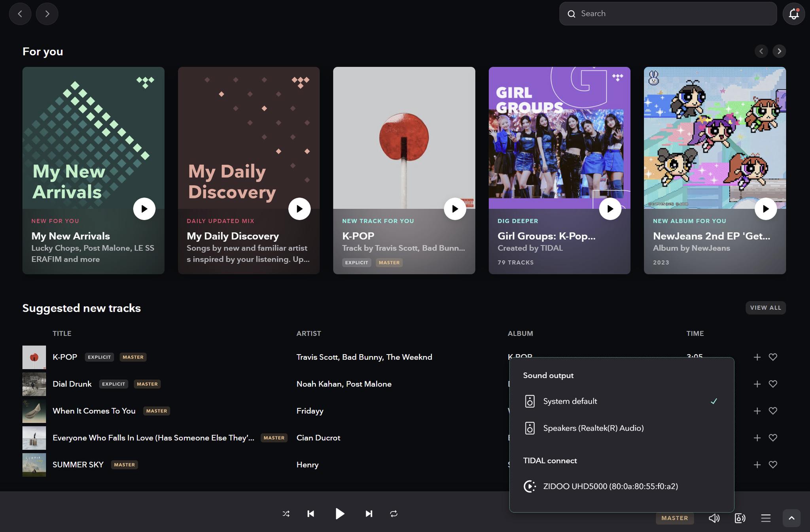Click the NewJeans pixel-art cover
810x532 pixels.
coord(715,138)
